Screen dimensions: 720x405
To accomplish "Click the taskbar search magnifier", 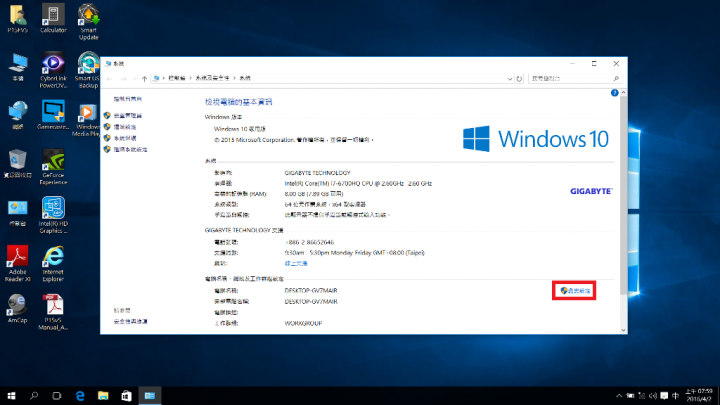I will pyautogui.click(x=34, y=395).
